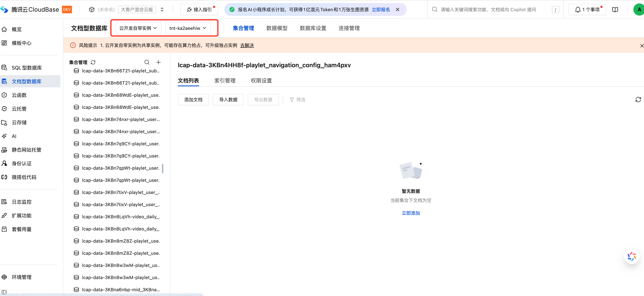
Task: Expand the environment switcher arrows near 大客户混合云版
Action: (162, 9)
